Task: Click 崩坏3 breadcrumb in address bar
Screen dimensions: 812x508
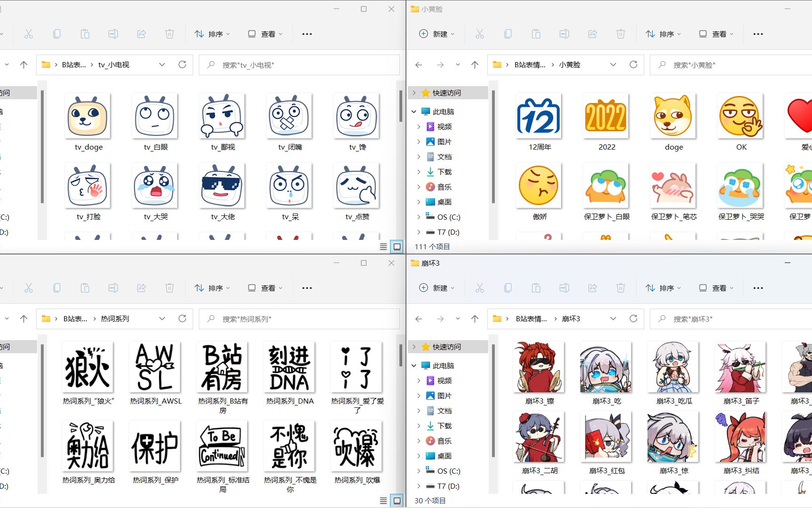Action: tap(571, 319)
